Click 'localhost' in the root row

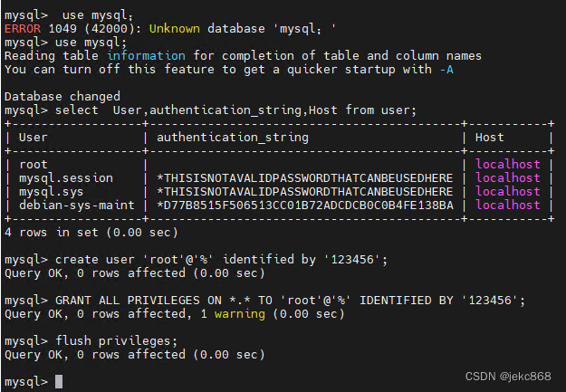[508, 164]
